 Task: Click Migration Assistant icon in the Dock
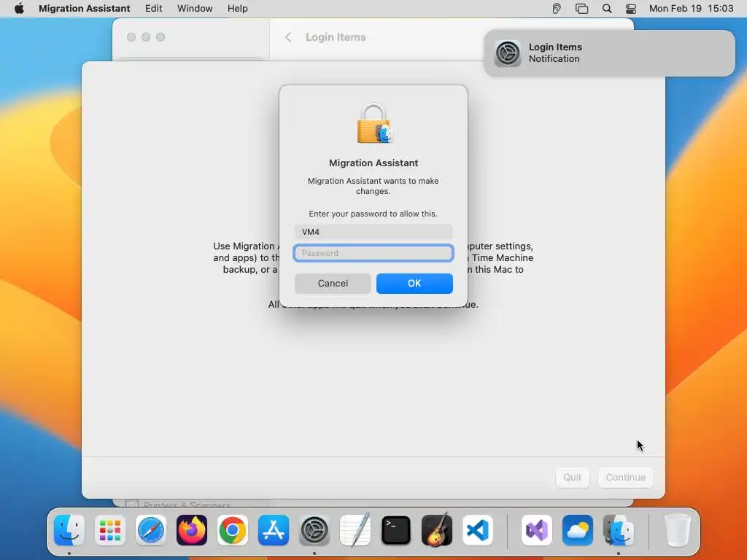[619, 530]
